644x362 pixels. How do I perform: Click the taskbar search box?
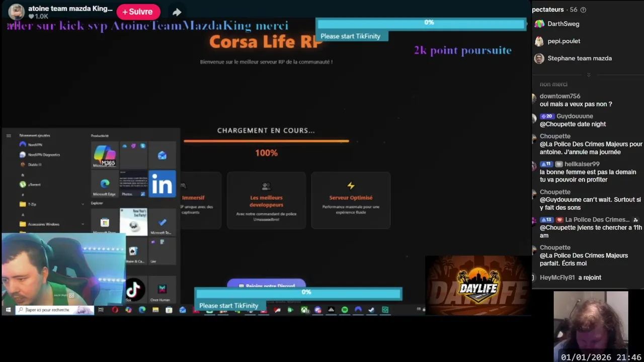[x=54, y=310]
